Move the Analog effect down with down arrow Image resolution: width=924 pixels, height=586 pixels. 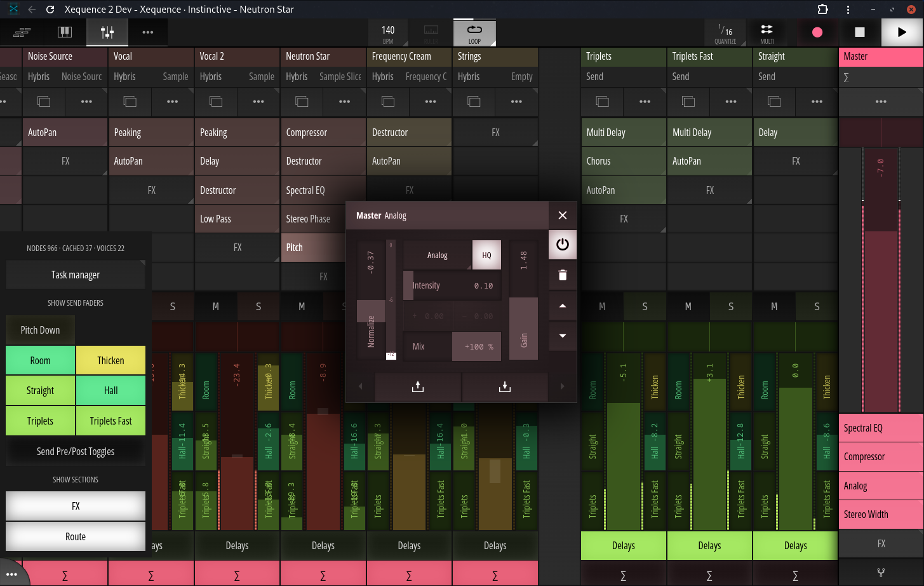(563, 336)
